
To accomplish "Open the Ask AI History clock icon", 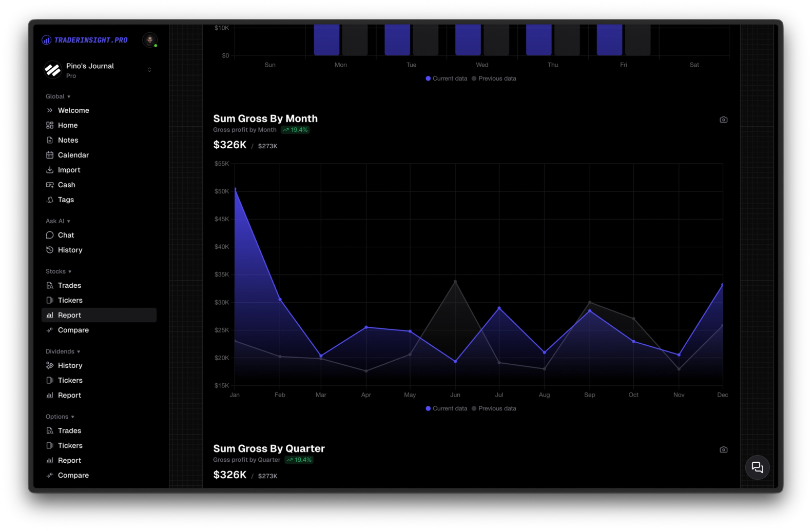I will coord(50,250).
